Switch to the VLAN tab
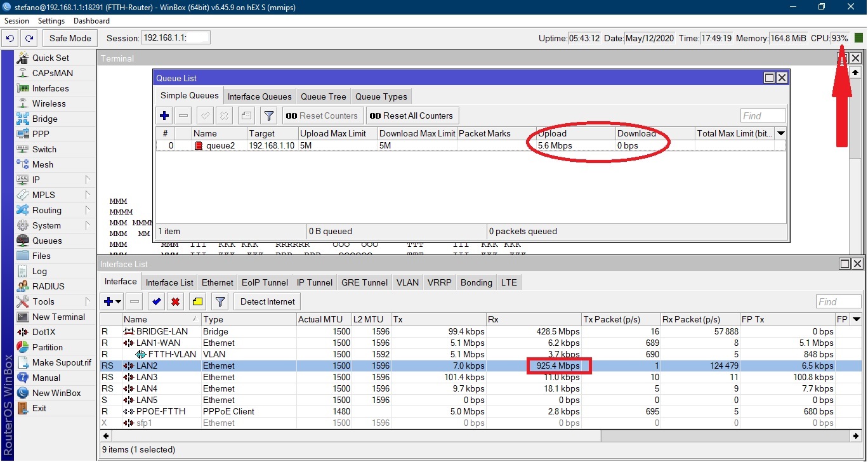 pyautogui.click(x=407, y=282)
